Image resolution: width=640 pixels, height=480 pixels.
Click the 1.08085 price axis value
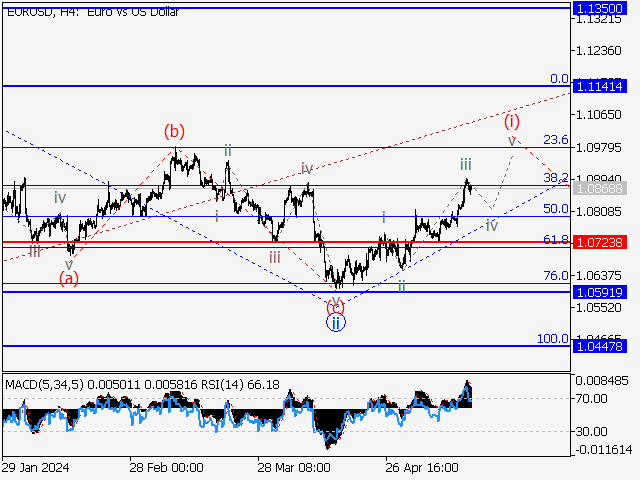pyautogui.click(x=598, y=211)
